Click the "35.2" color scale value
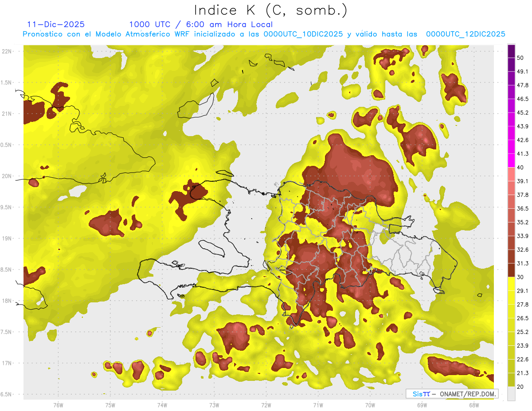This screenshot has height=411, width=532. (x=523, y=222)
